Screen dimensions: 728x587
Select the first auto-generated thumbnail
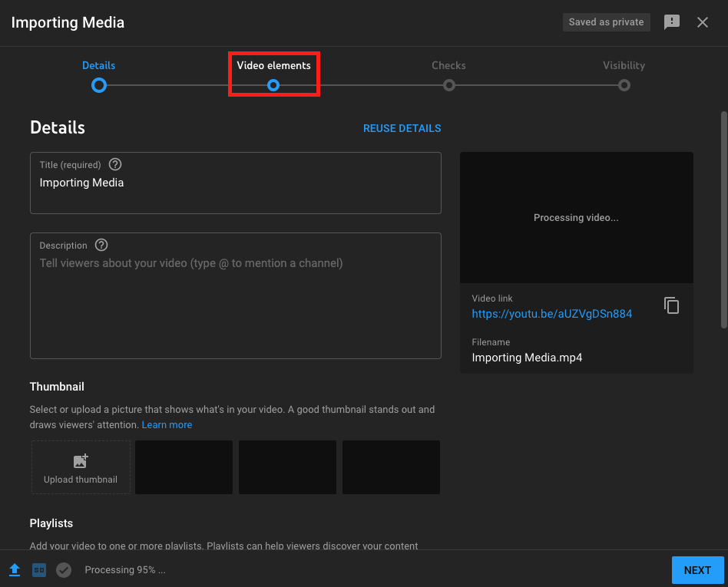coord(184,467)
